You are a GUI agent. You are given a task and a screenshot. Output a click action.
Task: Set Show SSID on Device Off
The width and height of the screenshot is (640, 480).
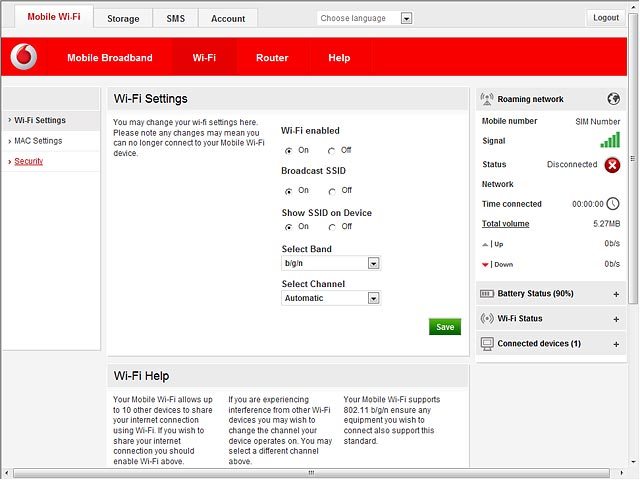coord(332,227)
